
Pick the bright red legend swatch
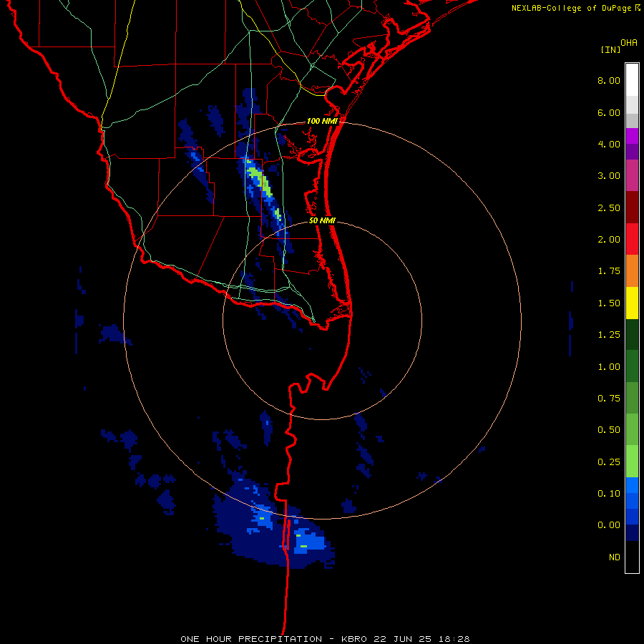click(632, 240)
